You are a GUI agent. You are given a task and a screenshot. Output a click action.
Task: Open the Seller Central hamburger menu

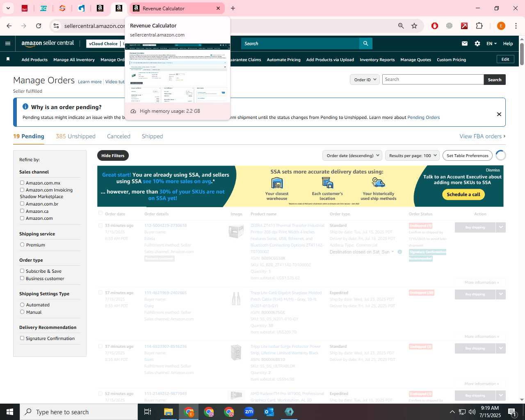click(8, 43)
